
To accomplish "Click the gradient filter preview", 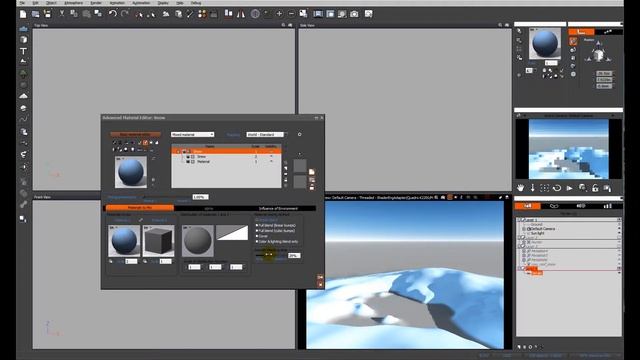I will (232, 233).
